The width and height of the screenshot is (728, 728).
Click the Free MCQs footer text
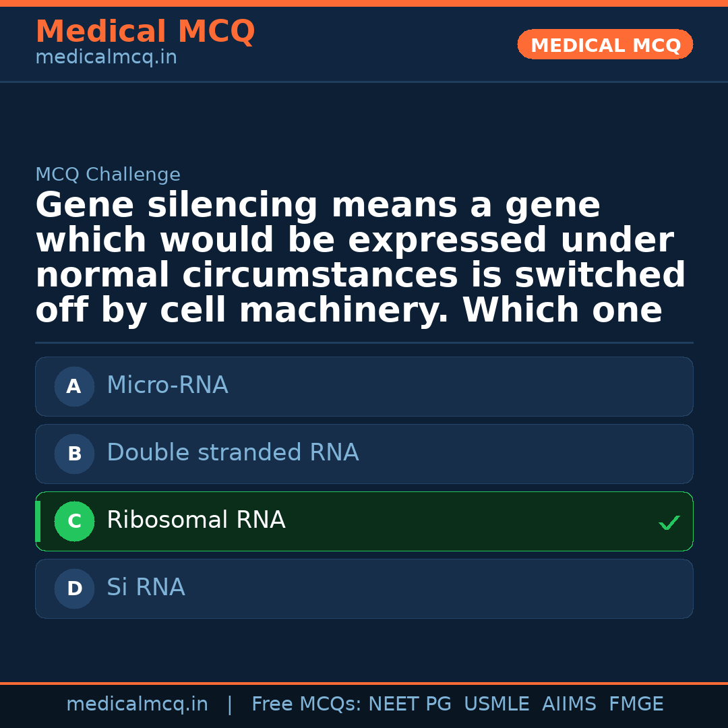click(x=306, y=704)
